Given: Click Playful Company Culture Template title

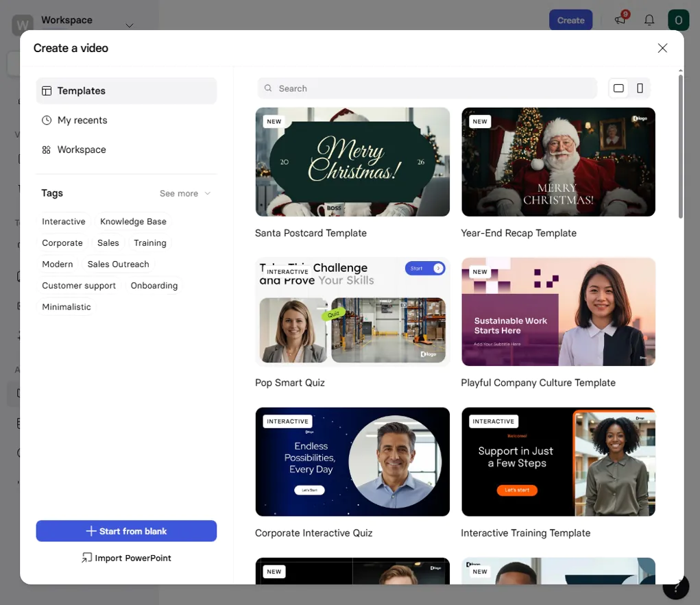Looking at the screenshot, I should click(x=538, y=383).
